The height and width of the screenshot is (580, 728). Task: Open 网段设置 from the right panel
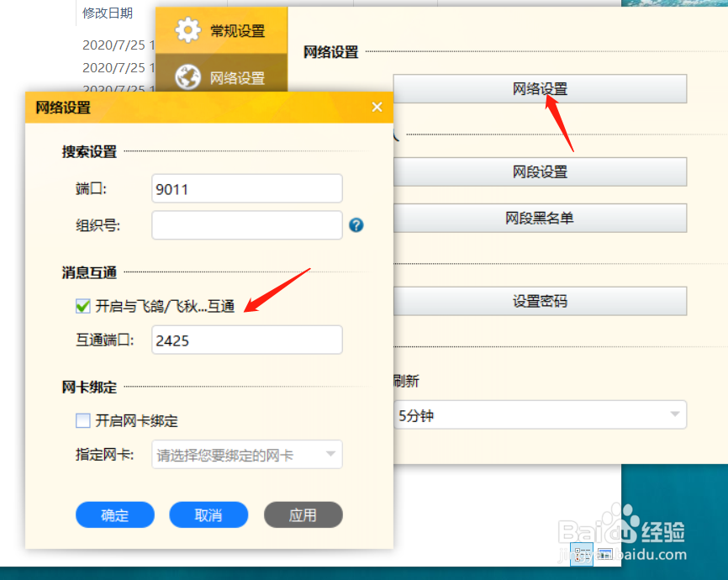point(541,172)
